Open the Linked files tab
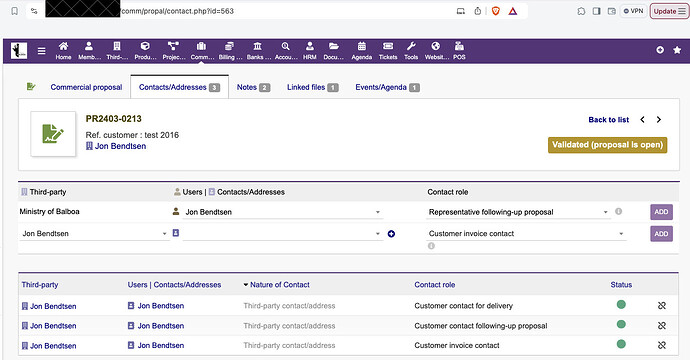This screenshot has height=360, width=690. [x=312, y=87]
